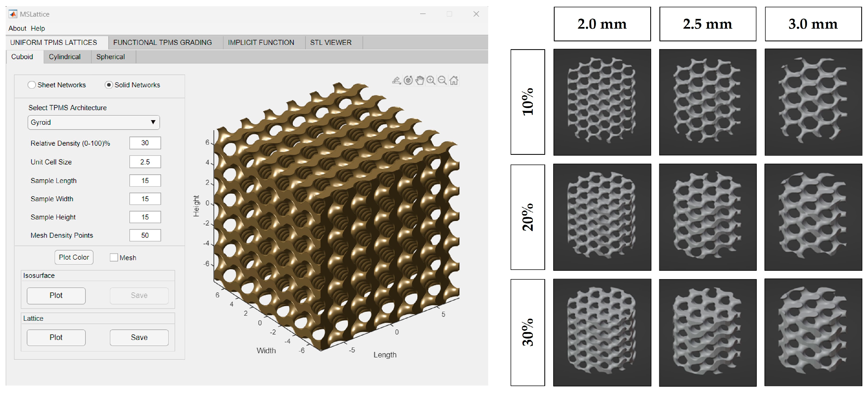Image resolution: width=868 pixels, height=395 pixels.
Task: Select the Zoom Out magnifier tool
Action: (443, 81)
